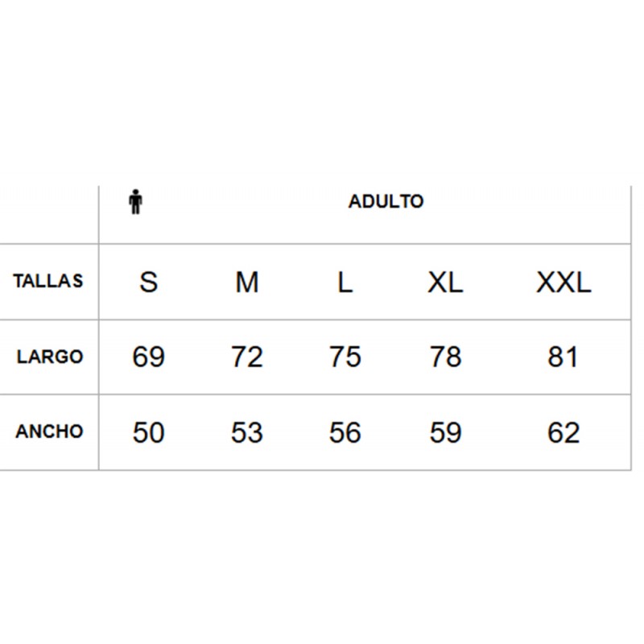Click the ancho value 56
The width and height of the screenshot is (644, 644).
click(x=345, y=432)
